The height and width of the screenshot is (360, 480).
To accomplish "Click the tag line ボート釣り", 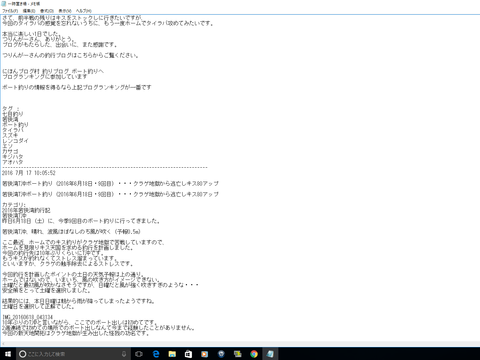I will 15,125.
